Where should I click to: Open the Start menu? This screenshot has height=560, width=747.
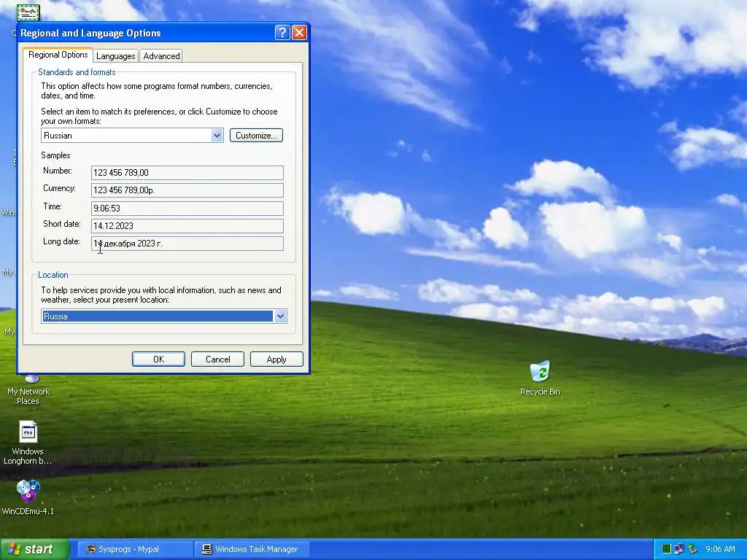34,549
